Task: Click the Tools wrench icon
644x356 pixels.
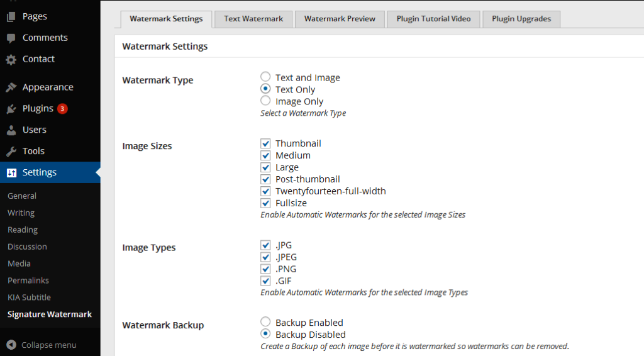Action: (x=11, y=151)
